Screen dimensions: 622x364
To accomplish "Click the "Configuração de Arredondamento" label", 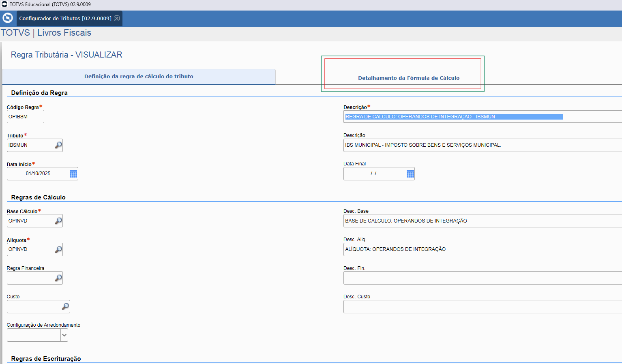I will tap(43, 325).
